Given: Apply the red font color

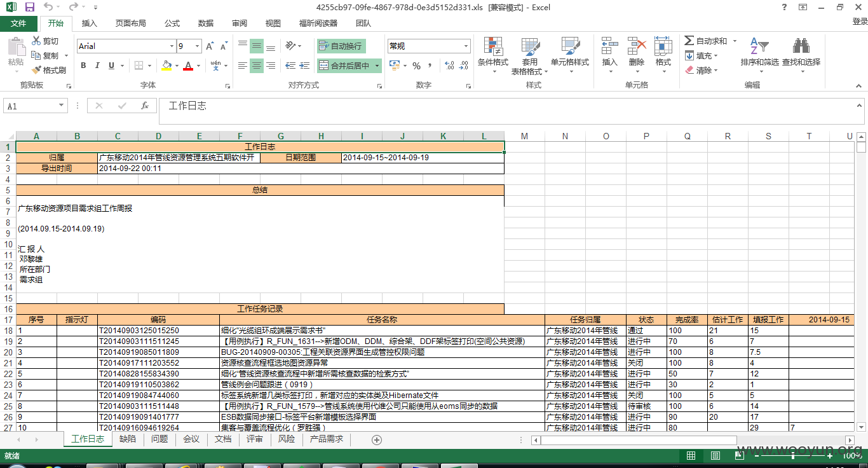Looking at the screenshot, I should tap(188, 65).
